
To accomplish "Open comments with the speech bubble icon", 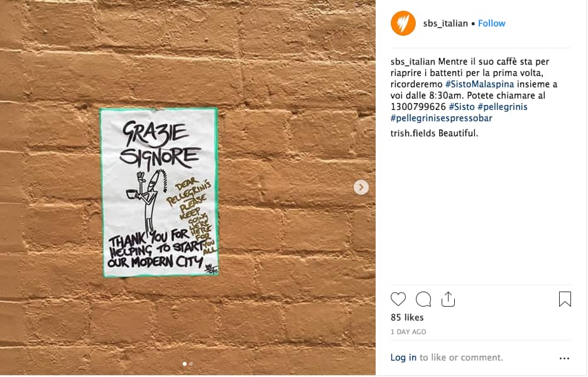I will (423, 299).
